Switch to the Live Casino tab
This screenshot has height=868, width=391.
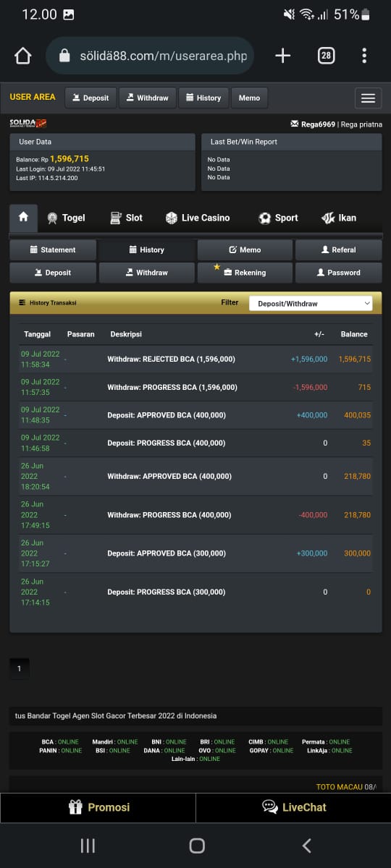click(x=198, y=218)
